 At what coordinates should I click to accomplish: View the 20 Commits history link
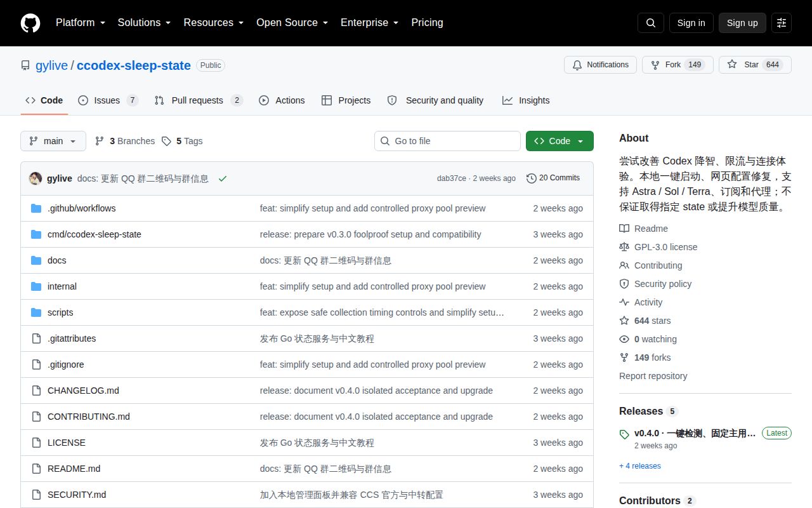click(x=553, y=178)
